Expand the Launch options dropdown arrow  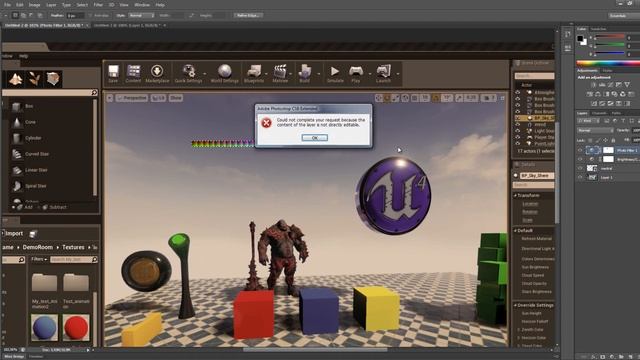point(398,74)
